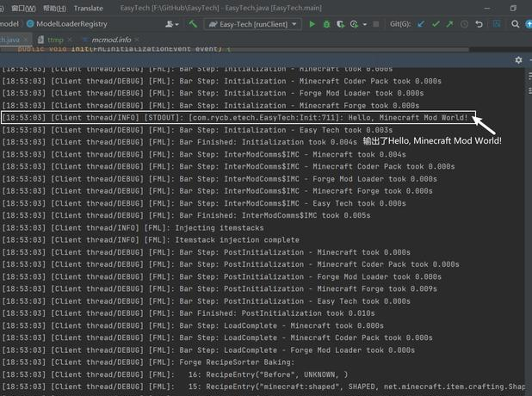Rollback changes with undo arrow
This screenshot has height=396, width=532.
coord(479,24)
